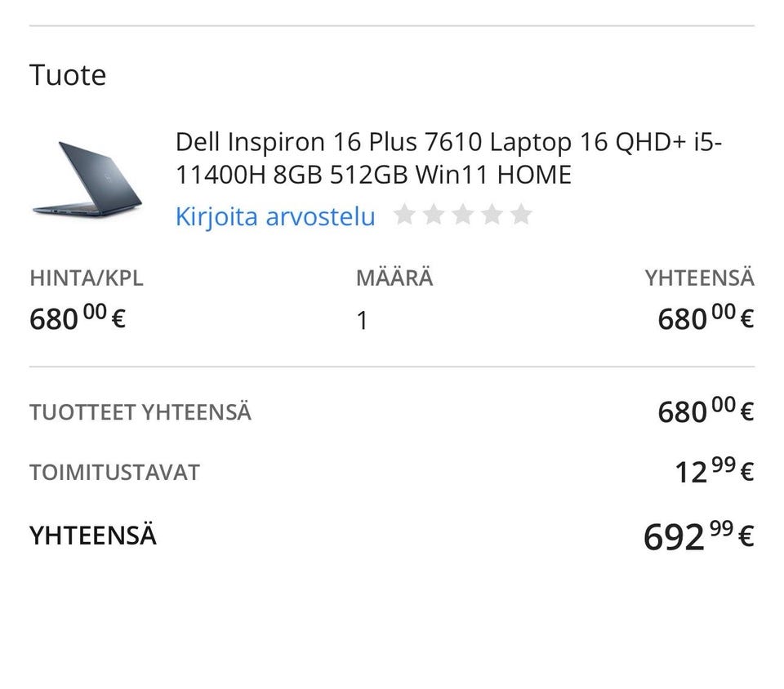Select the unit price under HINTA/KPL
The height and width of the screenshot is (689, 784).
click(78, 318)
